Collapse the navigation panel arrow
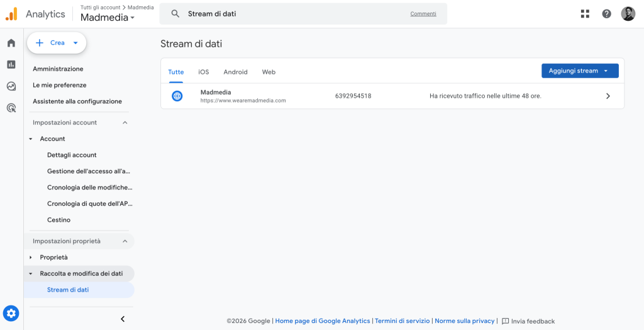 123,319
